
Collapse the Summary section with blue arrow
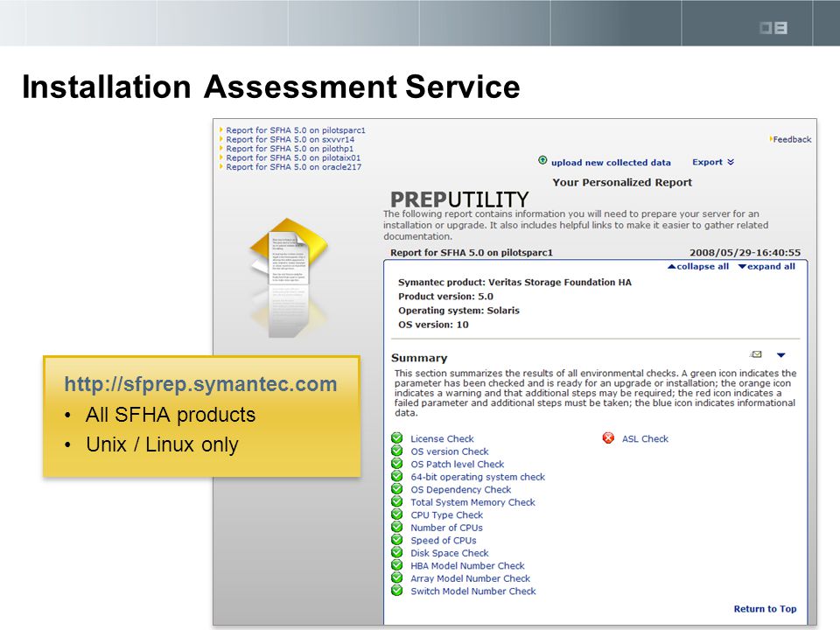[x=780, y=355]
